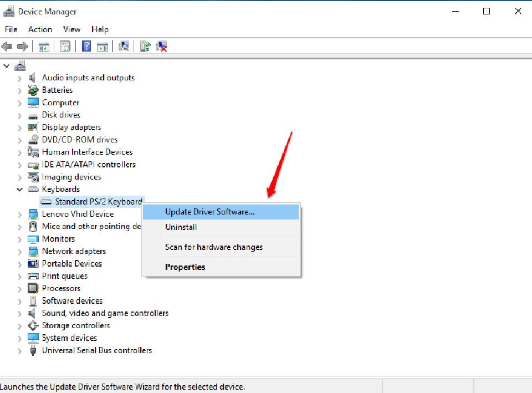Select the Standard PS/2 Keyboard device
532x393 pixels.
[98, 201]
